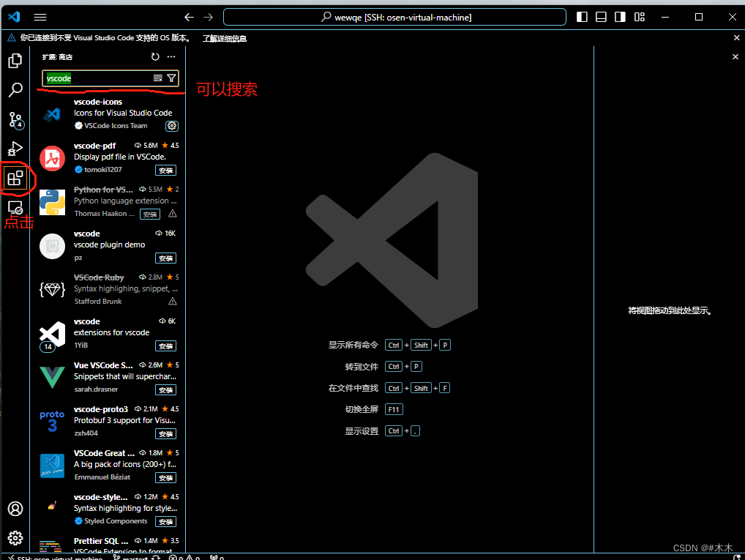745x560 pixels.
Task: Open the filter extensions dropdown
Action: click(171, 78)
